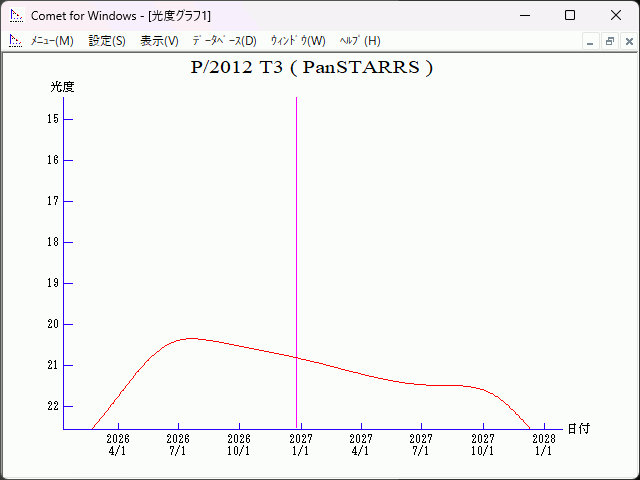This screenshot has width=640, height=480.
Task: Minimize the inner graph child window
Action: [591, 41]
